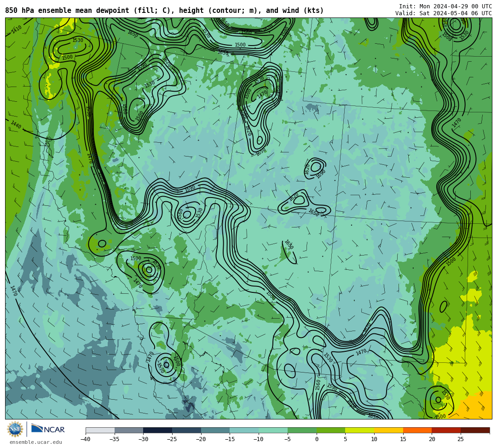The height and width of the screenshot is (448, 497).
Task: Click the 'Valid: Sat 2024-05-04 06 UTC' text
Action: click(444, 13)
